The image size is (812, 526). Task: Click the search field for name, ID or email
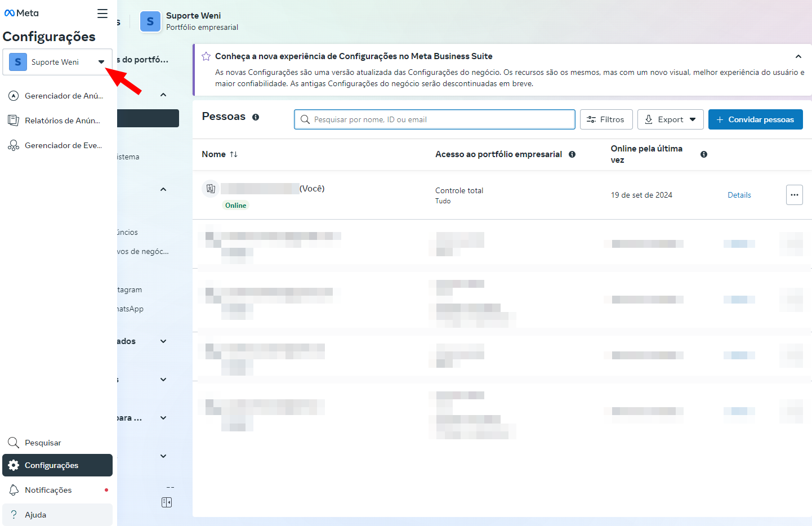(x=434, y=119)
